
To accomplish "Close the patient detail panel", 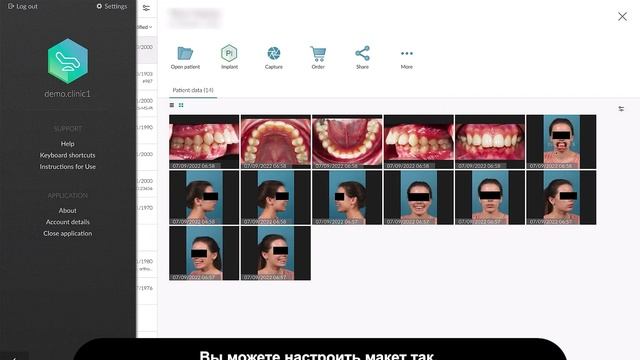I will (622, 16).
